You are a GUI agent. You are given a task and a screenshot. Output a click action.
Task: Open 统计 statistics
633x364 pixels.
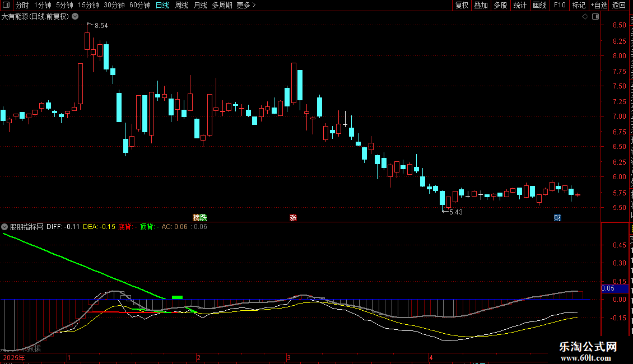click(520, 5)
